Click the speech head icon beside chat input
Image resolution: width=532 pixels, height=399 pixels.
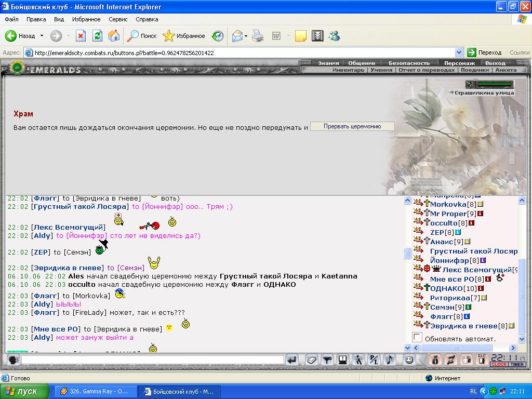13,360
